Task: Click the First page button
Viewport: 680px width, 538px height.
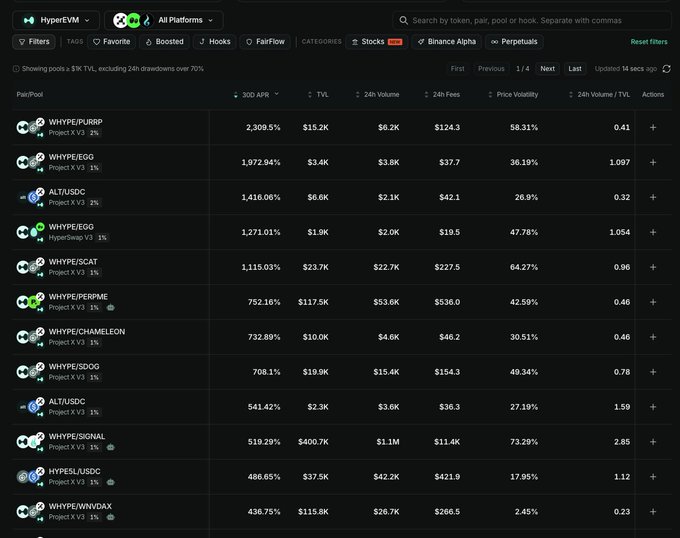Action: pyautogui.click(x=457, y=68)
